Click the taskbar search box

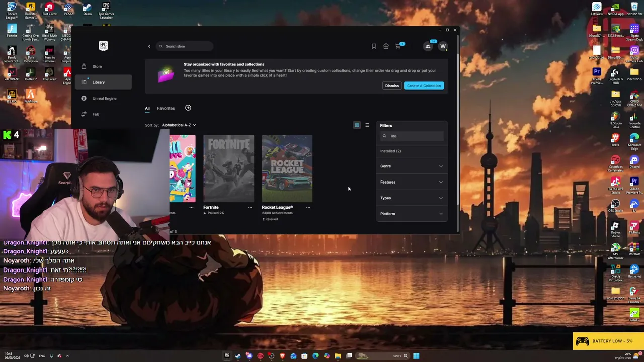click(x=383, y=356)
